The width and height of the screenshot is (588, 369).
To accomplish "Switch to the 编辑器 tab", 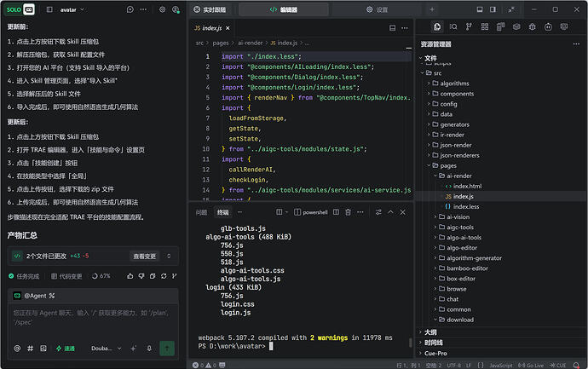I will [x=284, y=9].
